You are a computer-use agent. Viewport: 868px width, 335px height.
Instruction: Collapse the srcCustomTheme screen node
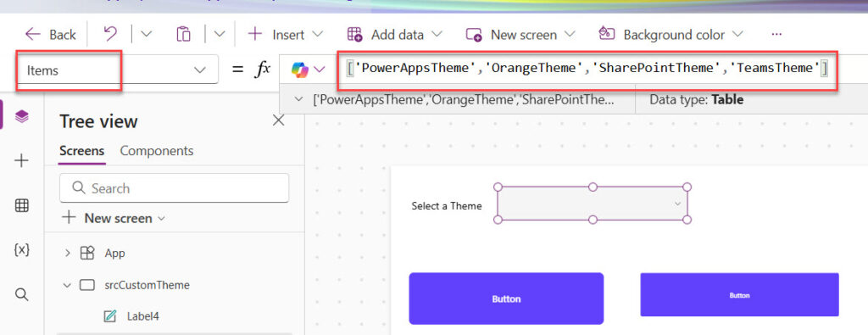[68, 285]
